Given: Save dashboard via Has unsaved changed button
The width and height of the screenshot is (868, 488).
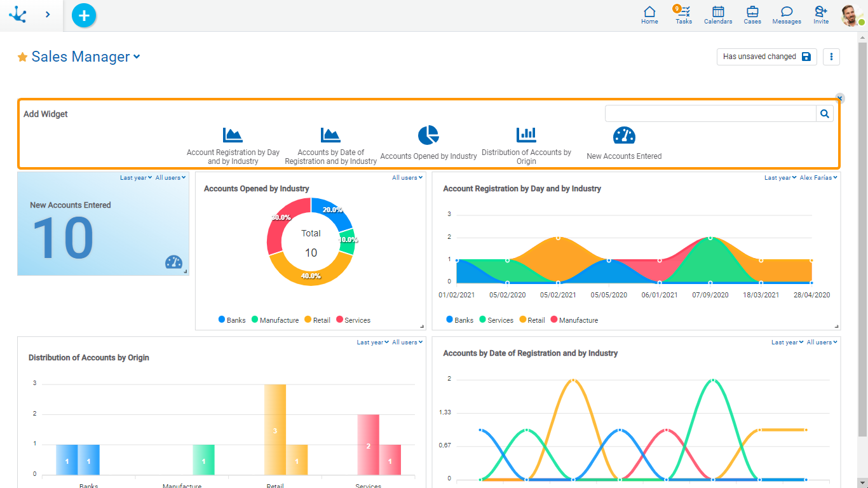Looking at the screenshot, I should pos(766,57).
